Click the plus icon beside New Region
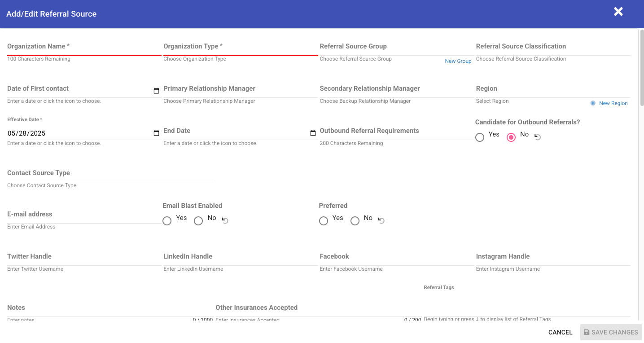Viewport: 644px width, 343px height. [593, 103]
